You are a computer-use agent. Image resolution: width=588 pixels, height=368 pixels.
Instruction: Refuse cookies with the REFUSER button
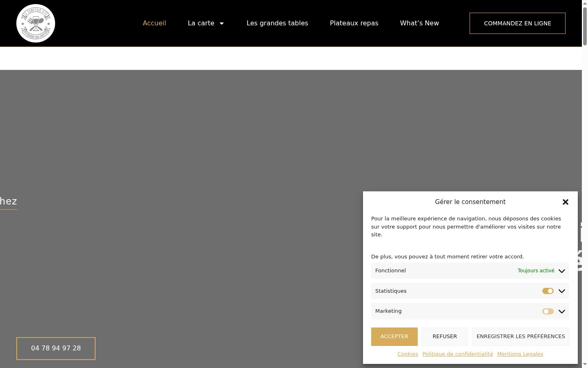(445, 337)
